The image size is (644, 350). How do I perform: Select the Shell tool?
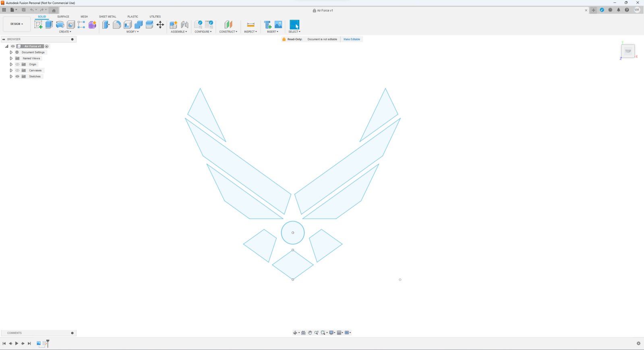pyautogui.click(x=128, y=25)
